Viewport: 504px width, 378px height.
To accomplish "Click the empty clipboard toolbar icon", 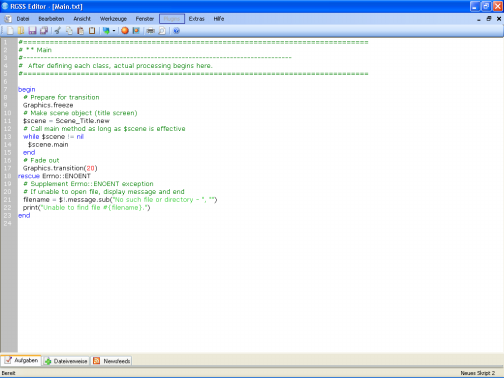I will coord(92,31).
